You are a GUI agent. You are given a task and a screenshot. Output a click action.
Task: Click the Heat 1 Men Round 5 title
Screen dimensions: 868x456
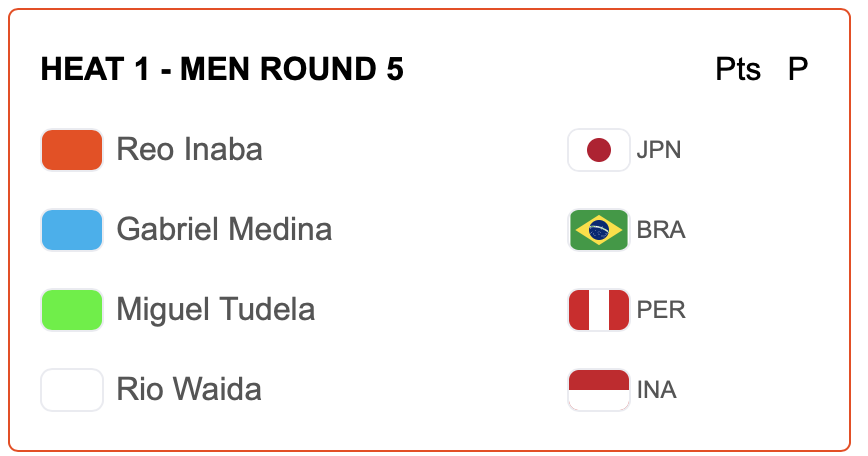click(x=222, y=70)
